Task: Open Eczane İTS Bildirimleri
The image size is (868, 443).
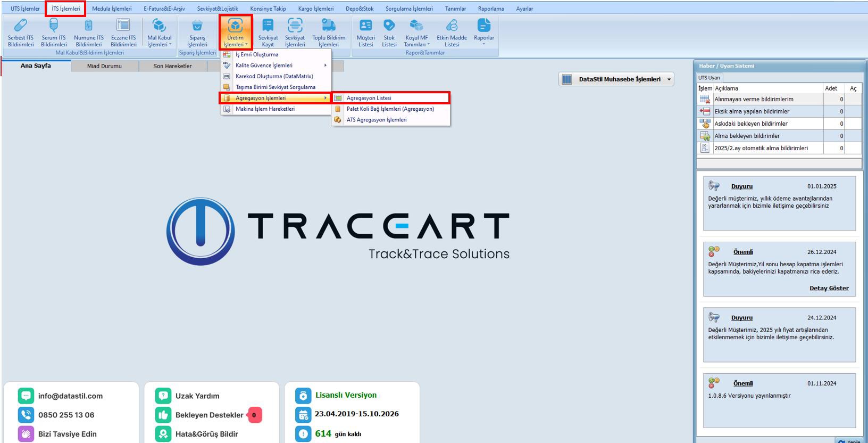Action: point(123,32)
